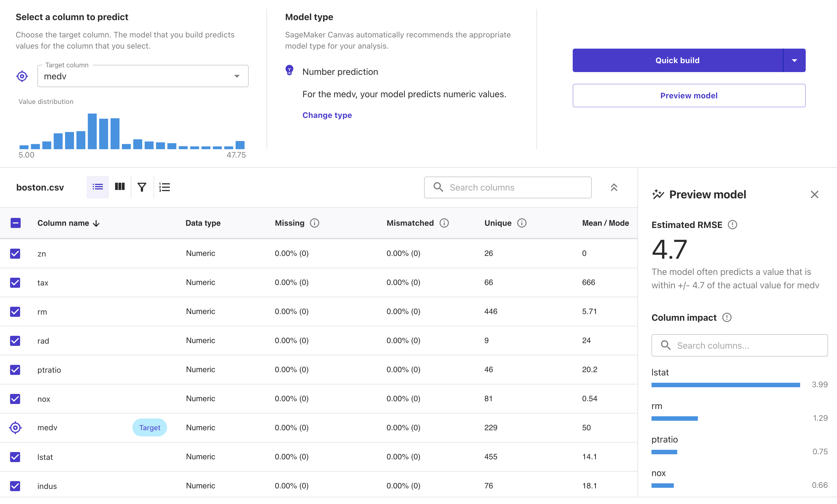Click the Change type link

coord(327,115)
